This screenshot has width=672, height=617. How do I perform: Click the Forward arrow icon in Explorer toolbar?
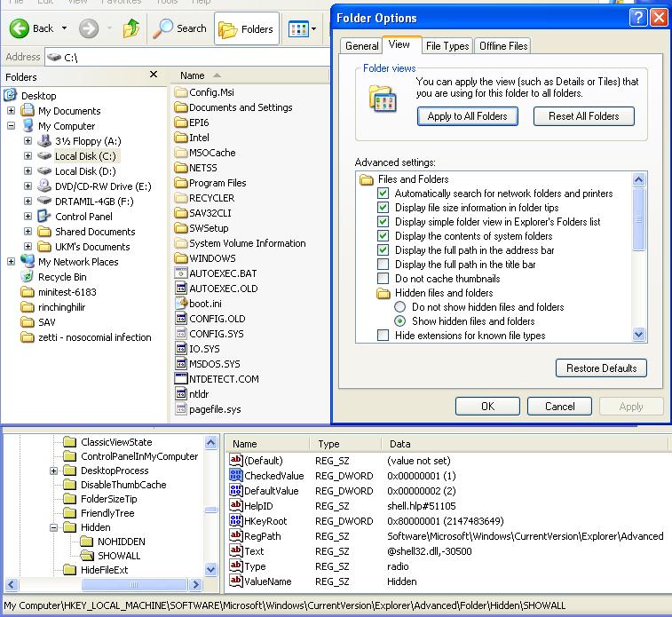(x=89, y=28)
